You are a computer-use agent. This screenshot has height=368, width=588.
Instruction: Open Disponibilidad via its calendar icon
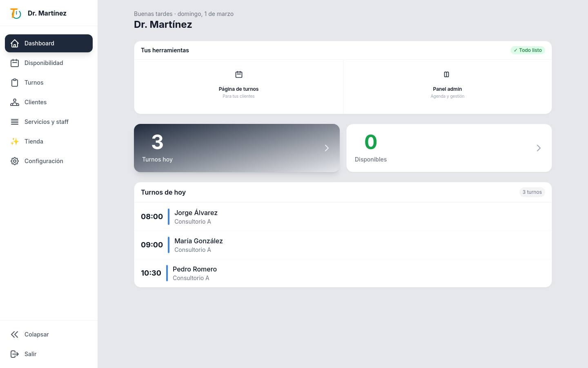(x=15, y=63)
